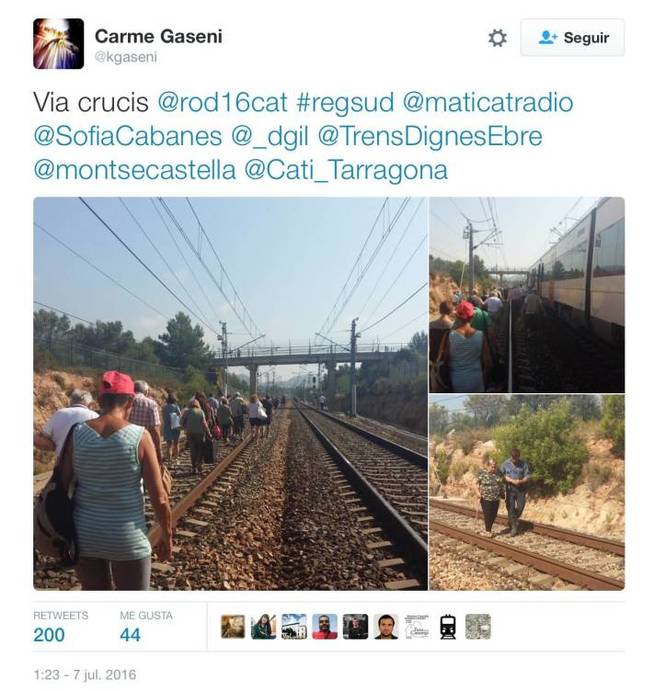Open the @kgaseni handle link
This screenshot has height=691, width=654.
[126, 57]
